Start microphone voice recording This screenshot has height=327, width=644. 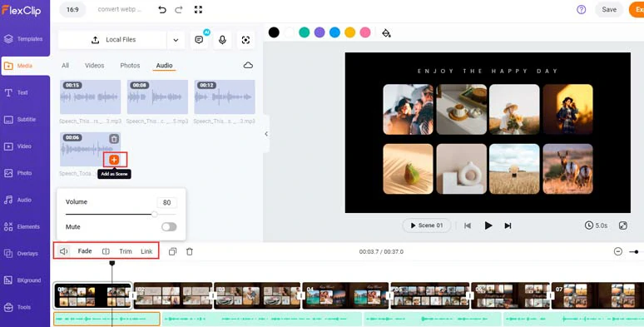point(222,40)
